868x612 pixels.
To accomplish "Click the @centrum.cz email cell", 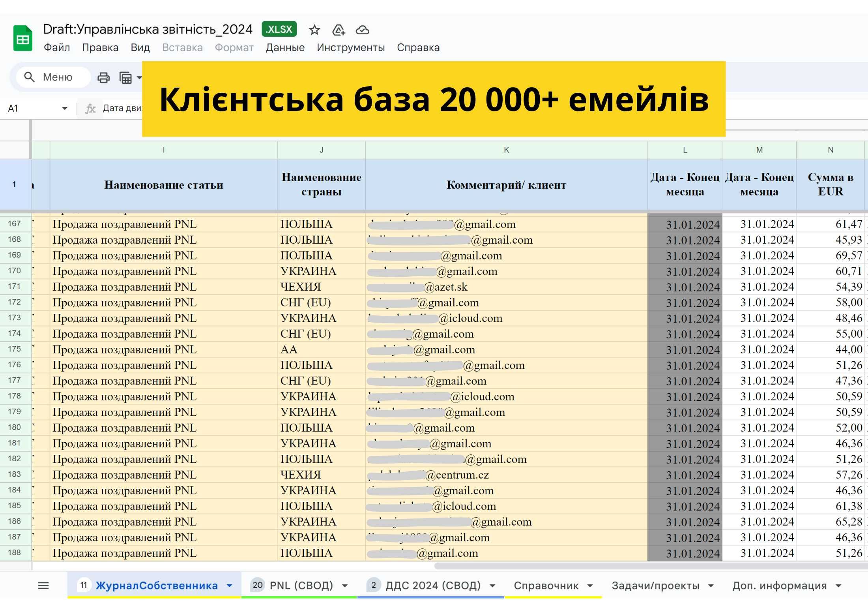I will 507,475.
